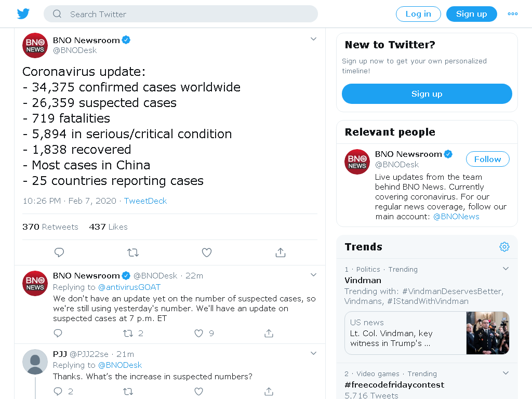Expand the main tweet options chevron

click(x=313, y=39)
